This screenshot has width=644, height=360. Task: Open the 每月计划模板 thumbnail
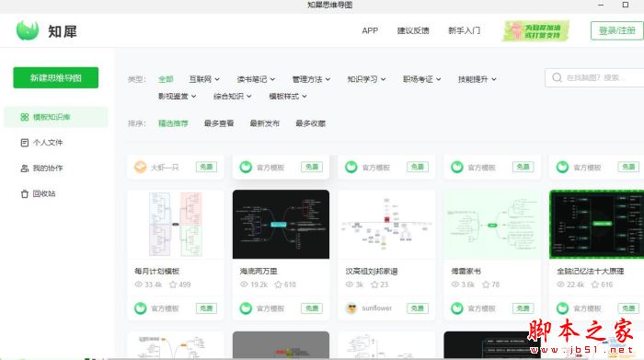(x=176, y=225)
